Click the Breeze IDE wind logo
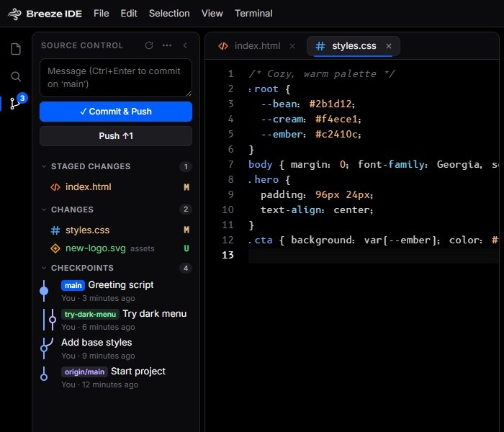Image resolution: width=504 pixels, height=432 pixels. pos(14,14)
